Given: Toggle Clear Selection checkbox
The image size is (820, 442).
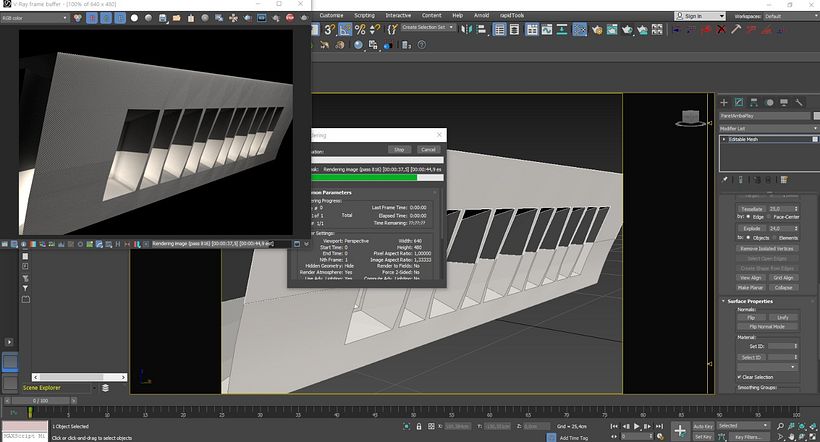Looking at the screenshot, I should 739,377.
